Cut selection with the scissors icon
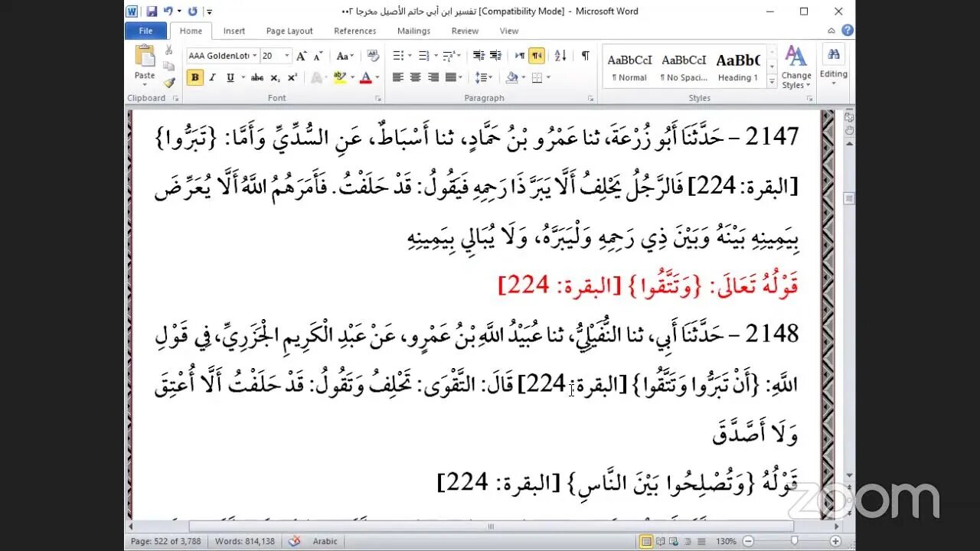The image size is (980, 551). [168, 50]
